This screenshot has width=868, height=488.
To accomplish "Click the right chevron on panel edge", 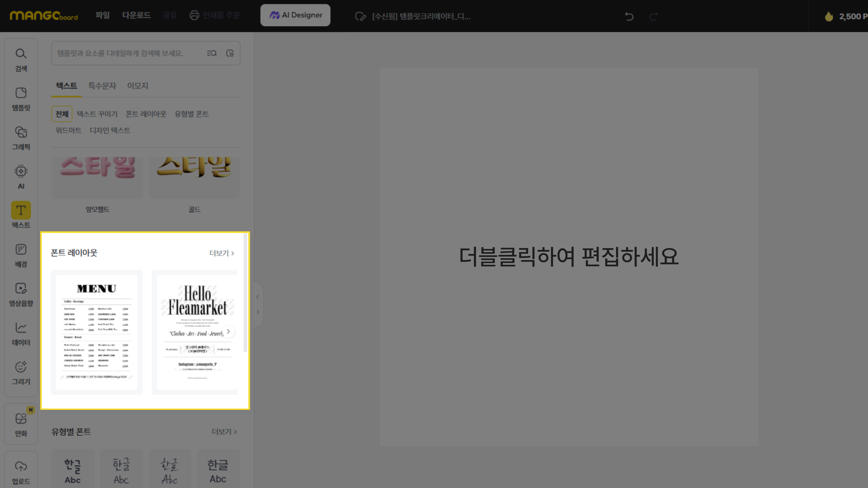I will pos(258,312).
